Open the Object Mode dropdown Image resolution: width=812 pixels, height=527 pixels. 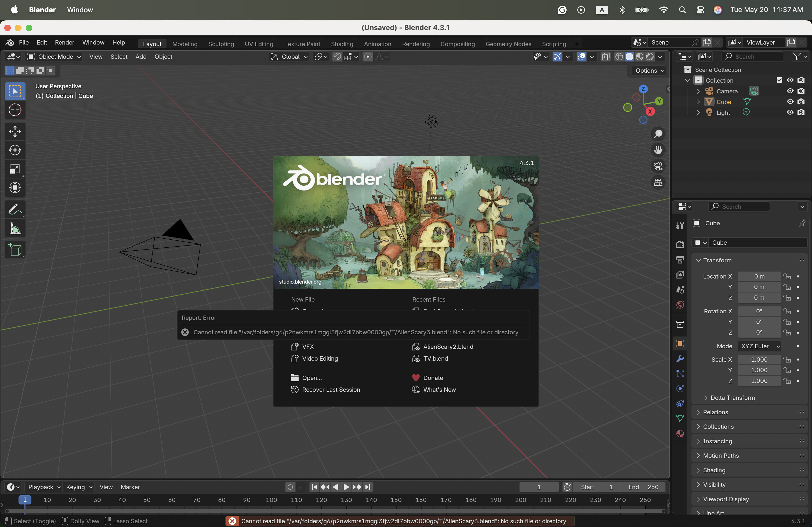54,57
